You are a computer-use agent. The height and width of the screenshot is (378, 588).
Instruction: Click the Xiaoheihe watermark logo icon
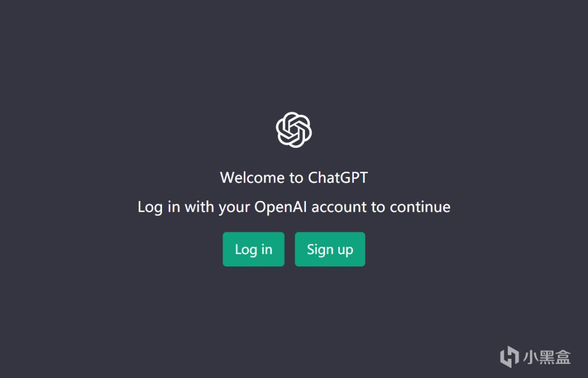pyautogui.click(x=509, y=356)
